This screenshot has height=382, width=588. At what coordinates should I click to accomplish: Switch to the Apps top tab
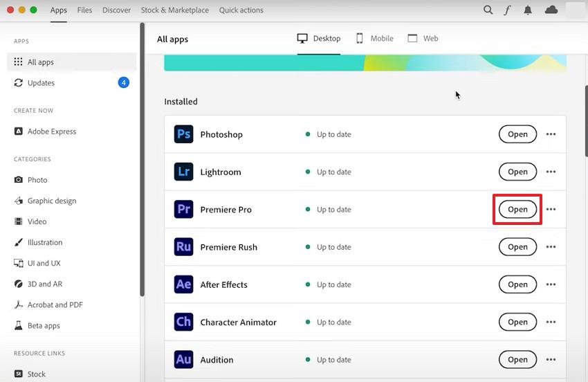(x=59, y=10)
